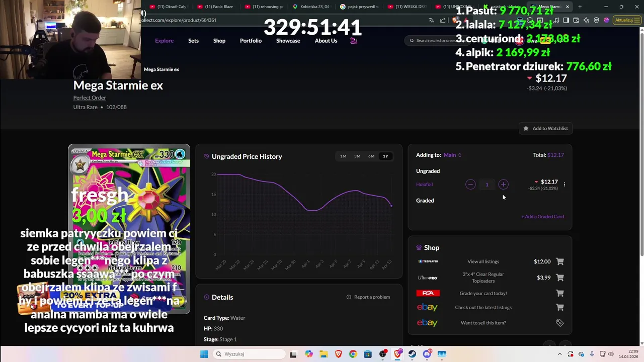Launch Copilot from the taskbar
644x362 pixels.
pyautogui.click(x=308, y=354)
